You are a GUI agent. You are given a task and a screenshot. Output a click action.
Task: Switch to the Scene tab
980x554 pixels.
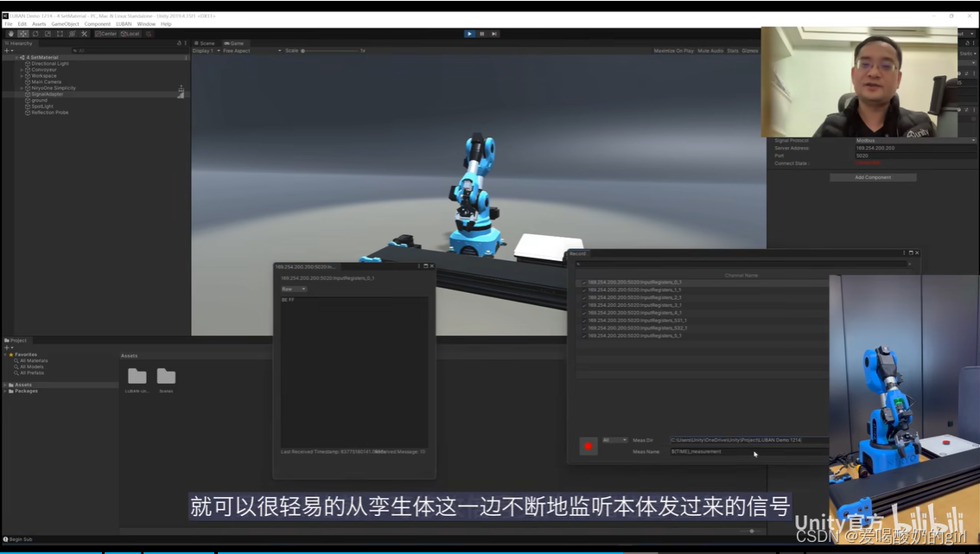point(206,42)
